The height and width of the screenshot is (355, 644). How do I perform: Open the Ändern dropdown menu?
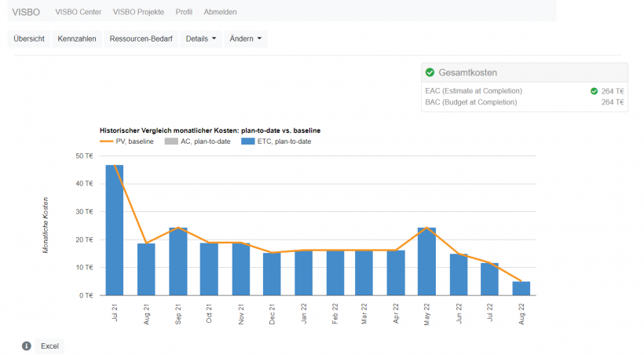pos(246,39)
